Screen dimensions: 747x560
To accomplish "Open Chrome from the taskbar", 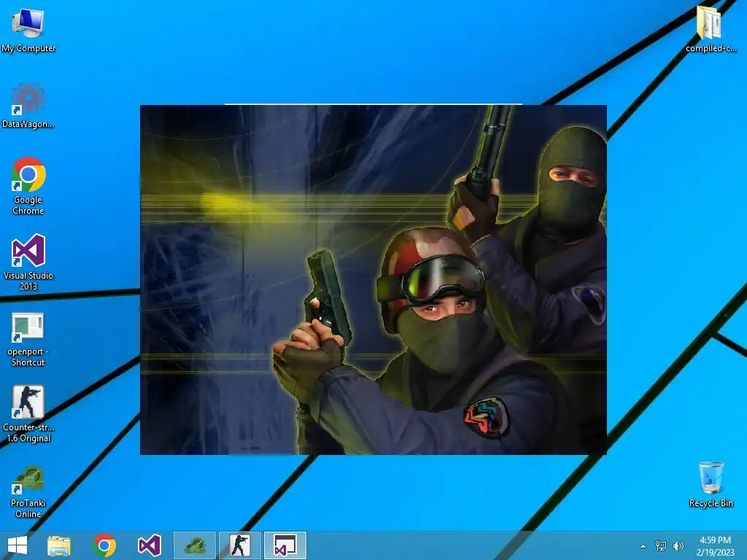I will tap(105, 545).
